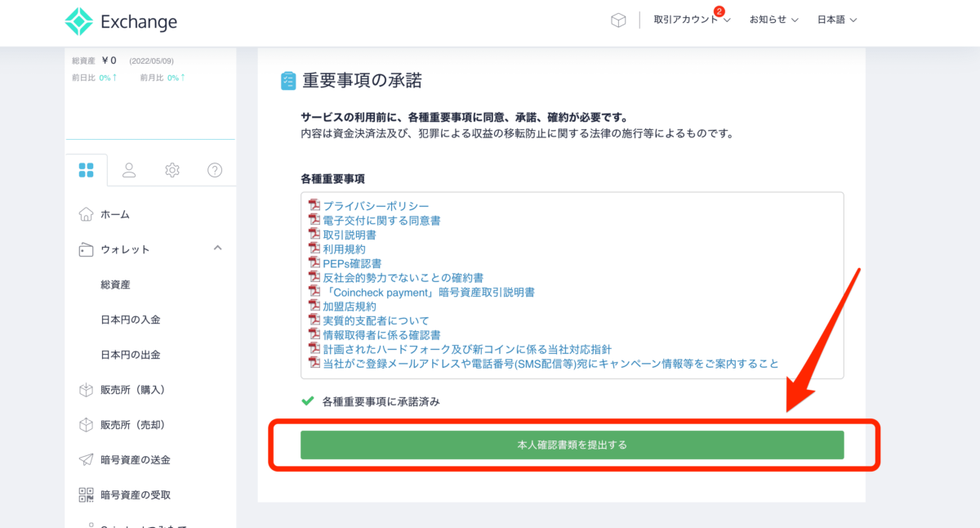
Task: Open the 利用規約 link
Action: 344,249
